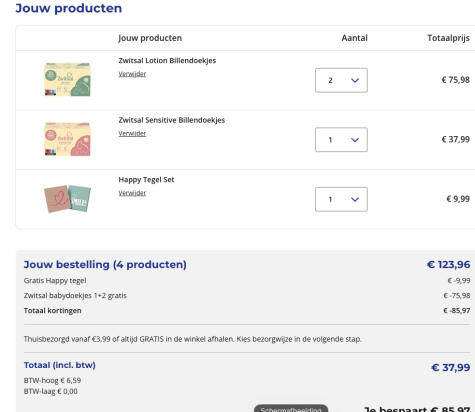Click Zwitsal Sensitive Billendoekjes product name

pos(172,120)
